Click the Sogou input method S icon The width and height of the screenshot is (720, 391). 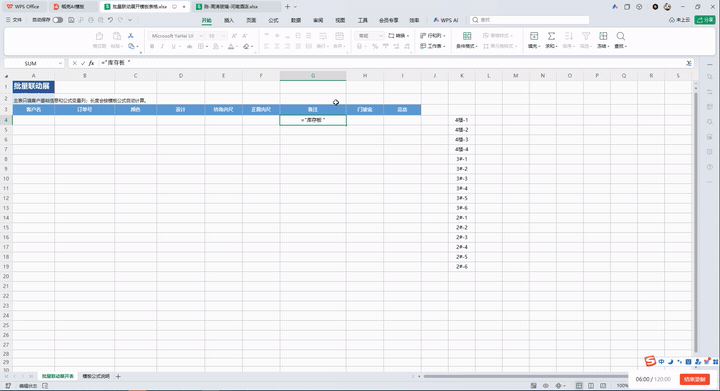[x=650, y=361]
